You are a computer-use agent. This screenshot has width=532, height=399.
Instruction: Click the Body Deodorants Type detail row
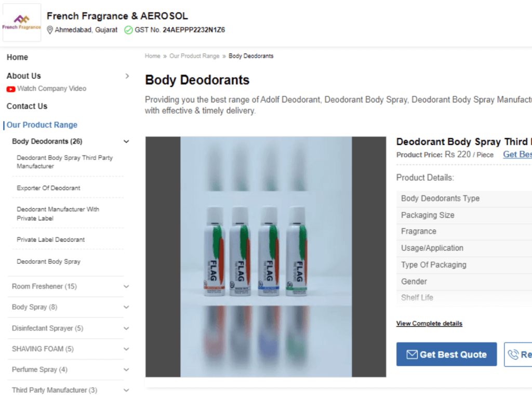pyautogui.click(x=464, y=199)
